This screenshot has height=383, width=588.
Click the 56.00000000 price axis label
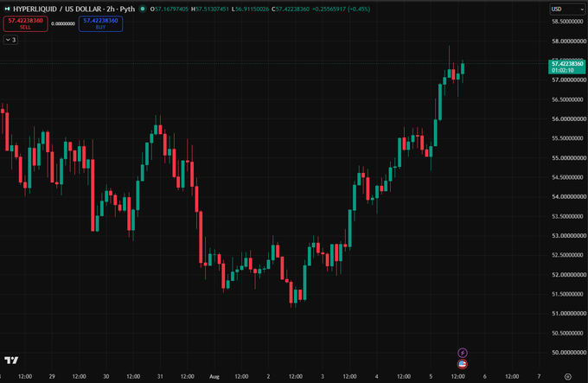[569, 118]
